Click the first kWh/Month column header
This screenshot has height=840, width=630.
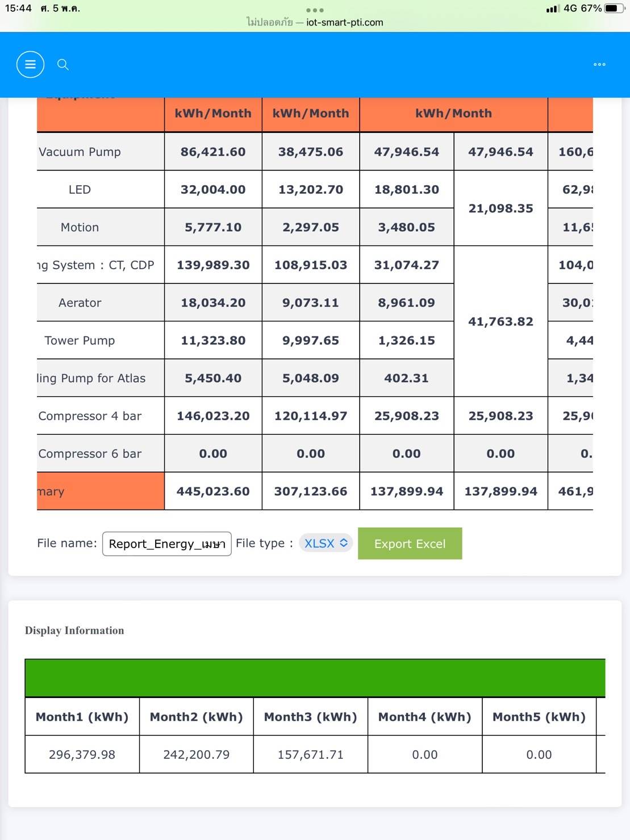coord(213,113)
